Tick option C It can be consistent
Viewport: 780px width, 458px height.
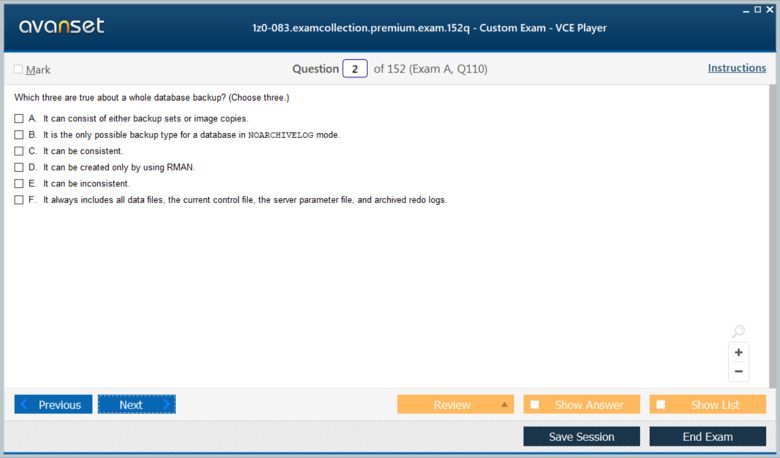(x=19, y=151)
